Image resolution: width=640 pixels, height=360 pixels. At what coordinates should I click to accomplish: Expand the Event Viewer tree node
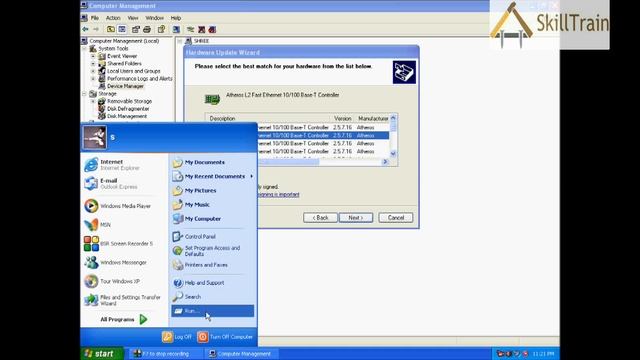(x=93, y=56)
